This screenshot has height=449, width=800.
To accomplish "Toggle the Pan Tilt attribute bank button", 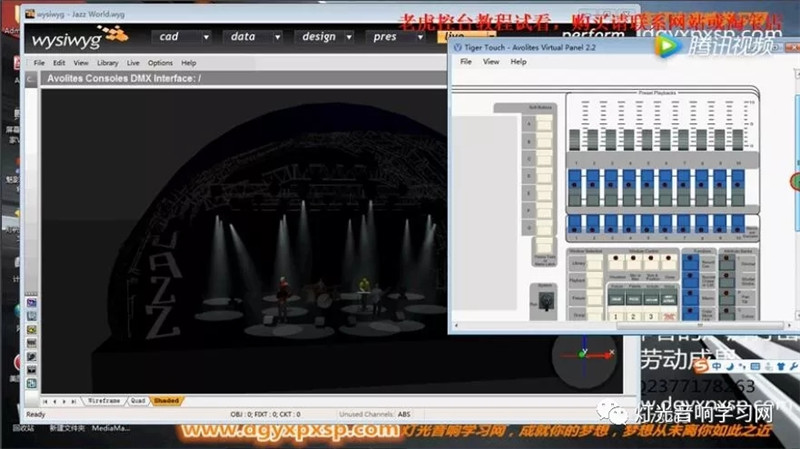I will (x=727, y=297).
